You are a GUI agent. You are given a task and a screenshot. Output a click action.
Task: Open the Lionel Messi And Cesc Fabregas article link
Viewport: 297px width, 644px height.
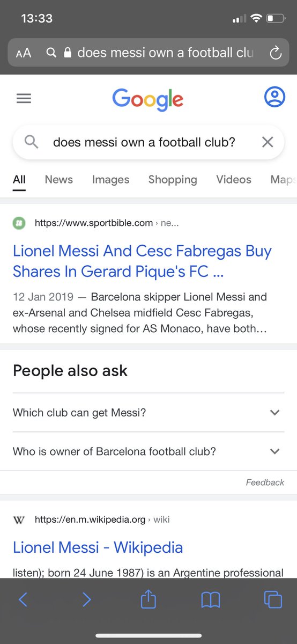coord(143,261)
